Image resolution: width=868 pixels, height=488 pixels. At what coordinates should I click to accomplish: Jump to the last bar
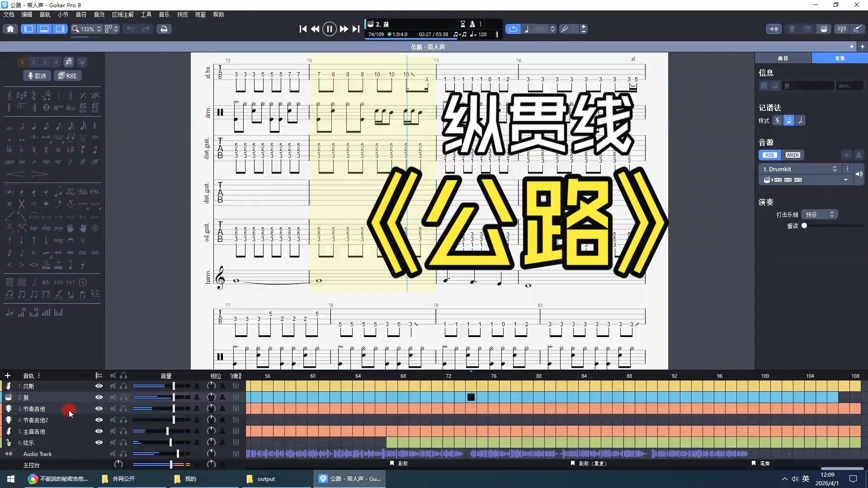[356, 29]
